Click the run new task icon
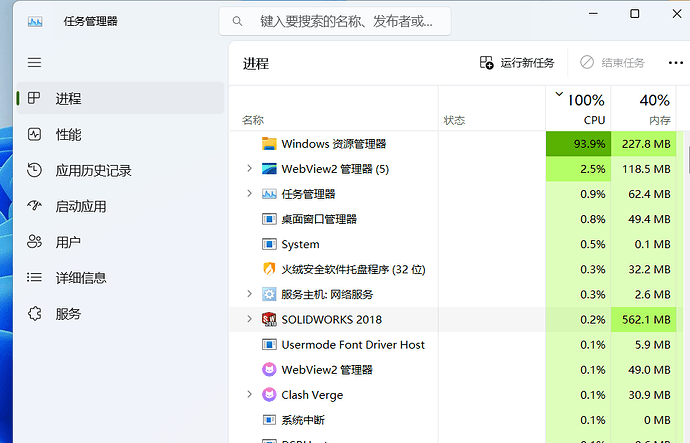This screenshot has height=443, width=690. tap(486, 62)
